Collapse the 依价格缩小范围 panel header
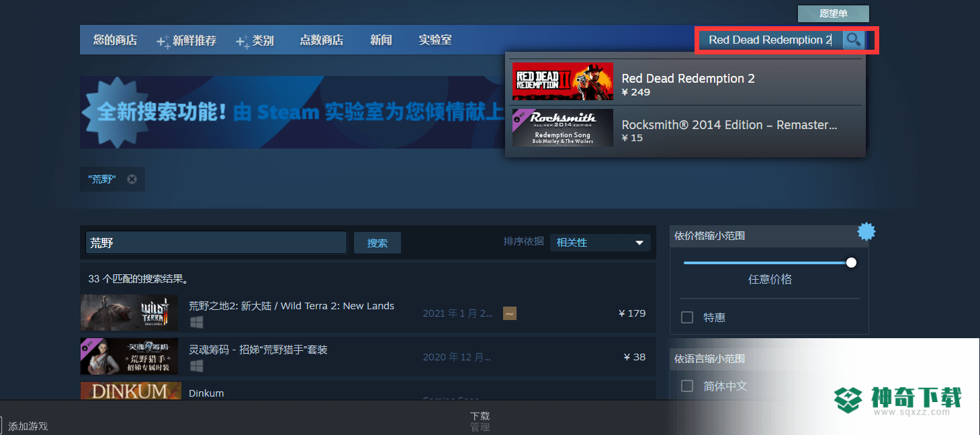This screenshot has height=435, width=980. point(769,236)
